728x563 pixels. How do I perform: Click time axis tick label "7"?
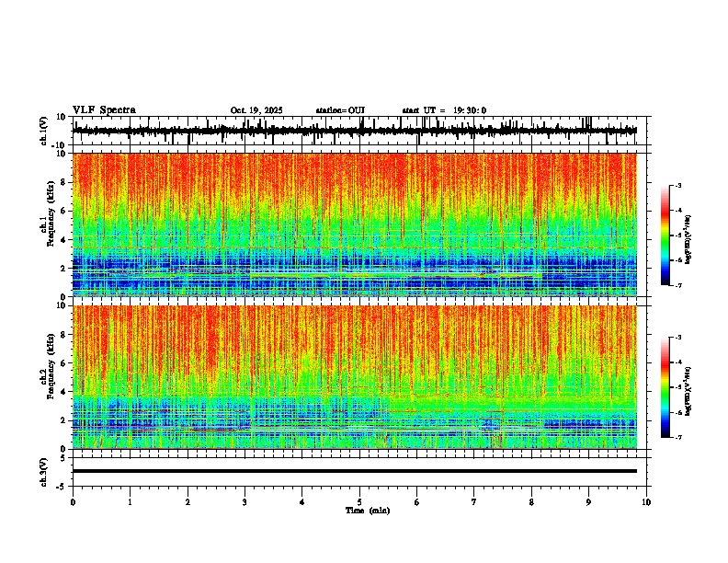(x=474, y=502)
